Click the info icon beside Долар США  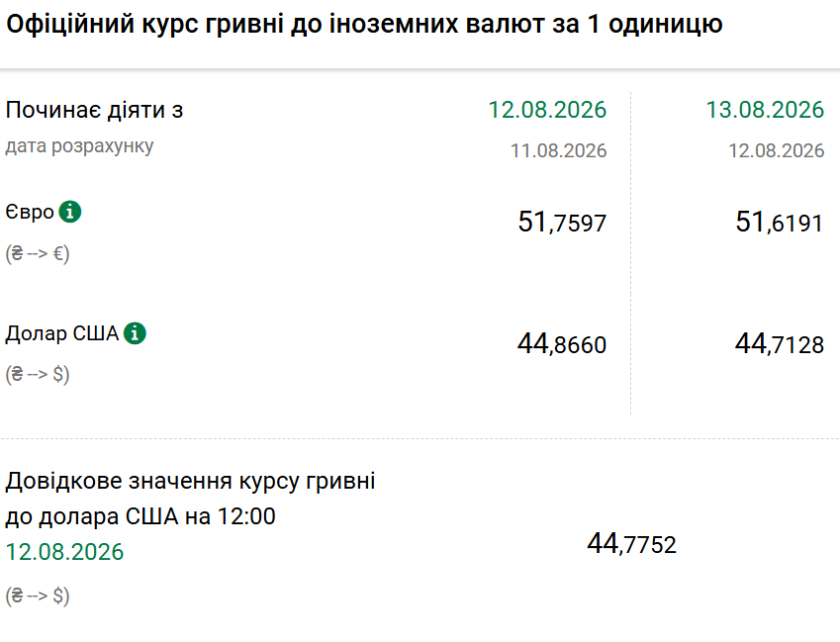tap(135, 333)
